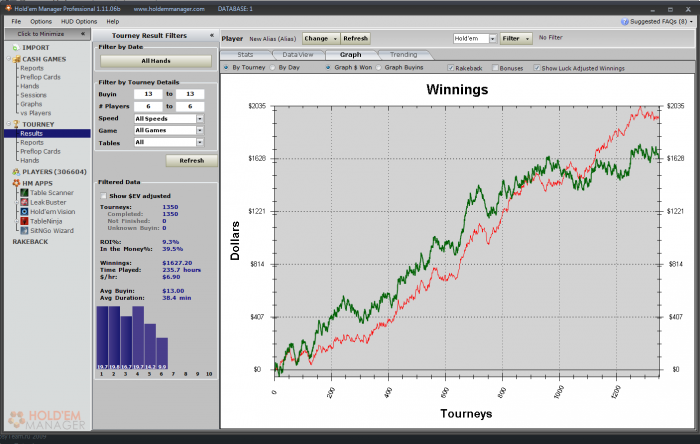Open the Game dropdown
700x444 pixels.
(200, 130)
